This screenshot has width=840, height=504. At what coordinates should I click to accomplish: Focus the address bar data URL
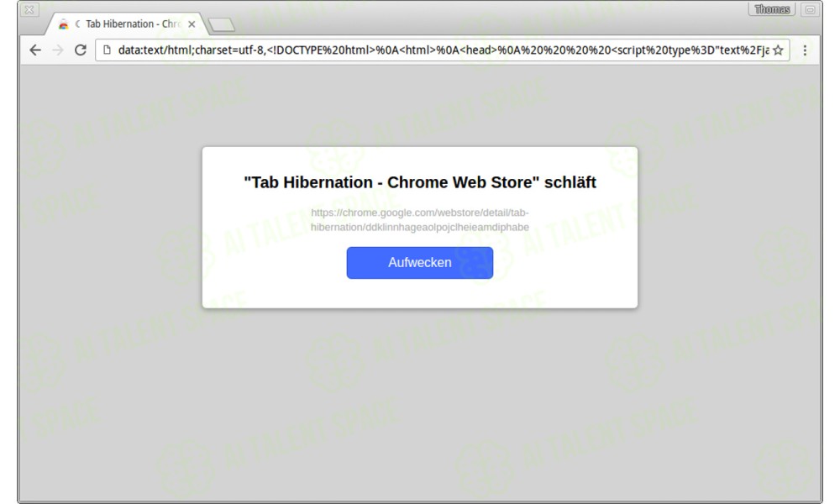point(443,50)
